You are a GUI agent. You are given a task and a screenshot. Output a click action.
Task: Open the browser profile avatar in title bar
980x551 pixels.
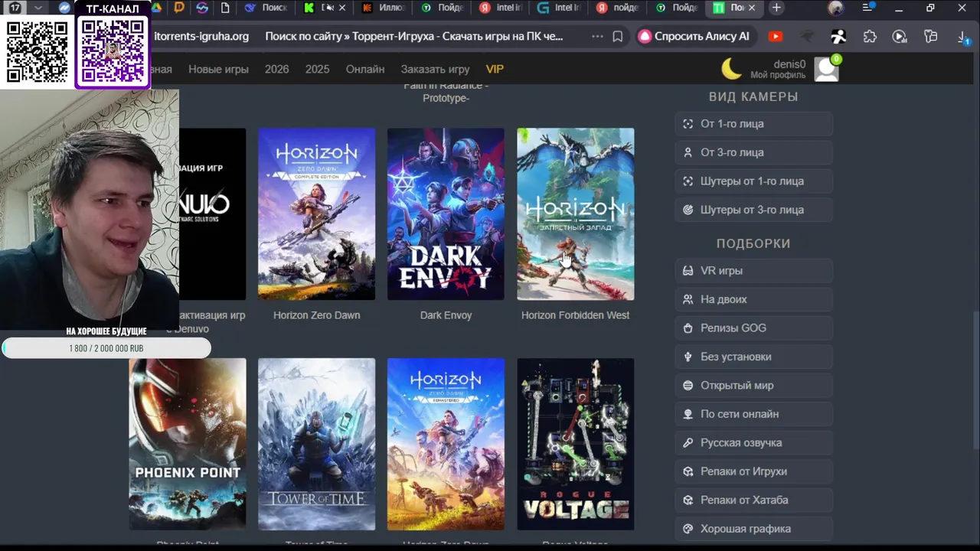pos(835,8)
